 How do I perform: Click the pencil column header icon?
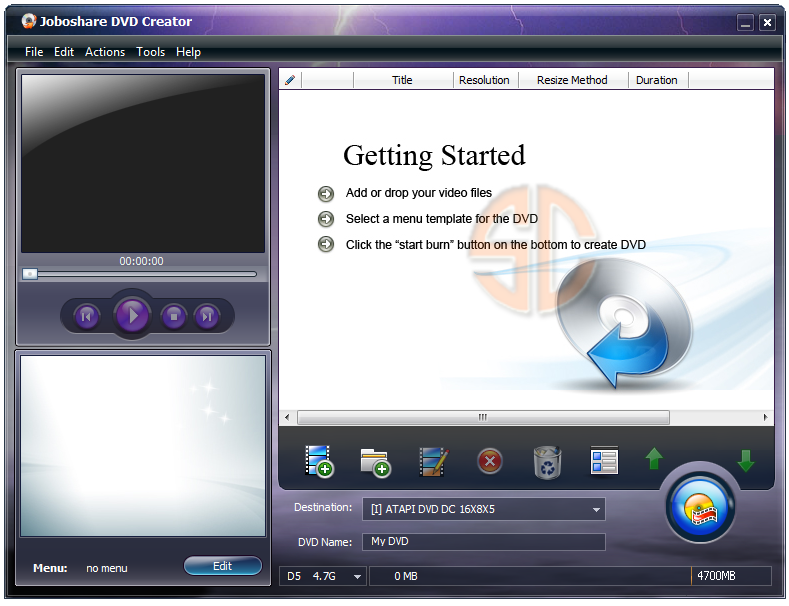290,80
